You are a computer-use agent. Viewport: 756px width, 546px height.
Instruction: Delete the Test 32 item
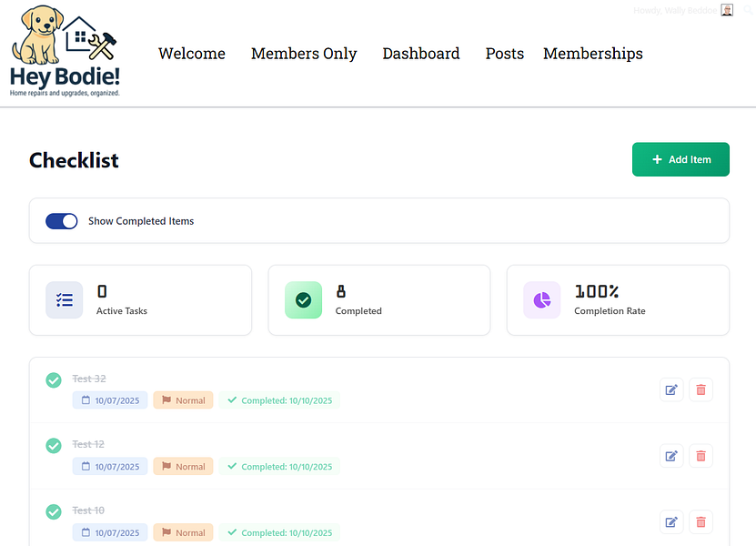(x=701, y=389)
